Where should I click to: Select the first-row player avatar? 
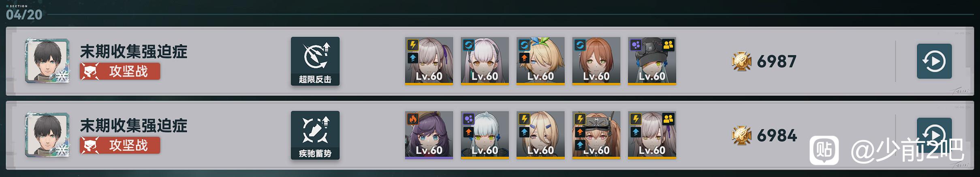click(48, 61)
